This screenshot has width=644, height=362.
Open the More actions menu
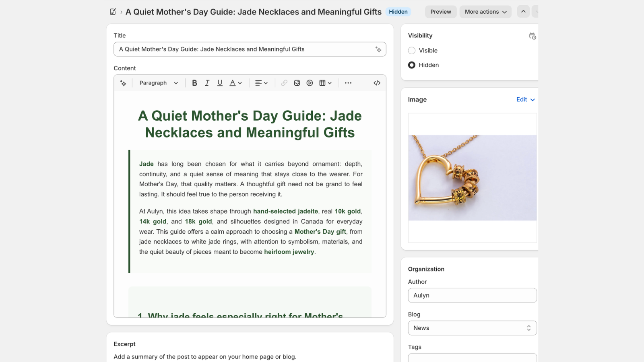[x=485, y=12]
